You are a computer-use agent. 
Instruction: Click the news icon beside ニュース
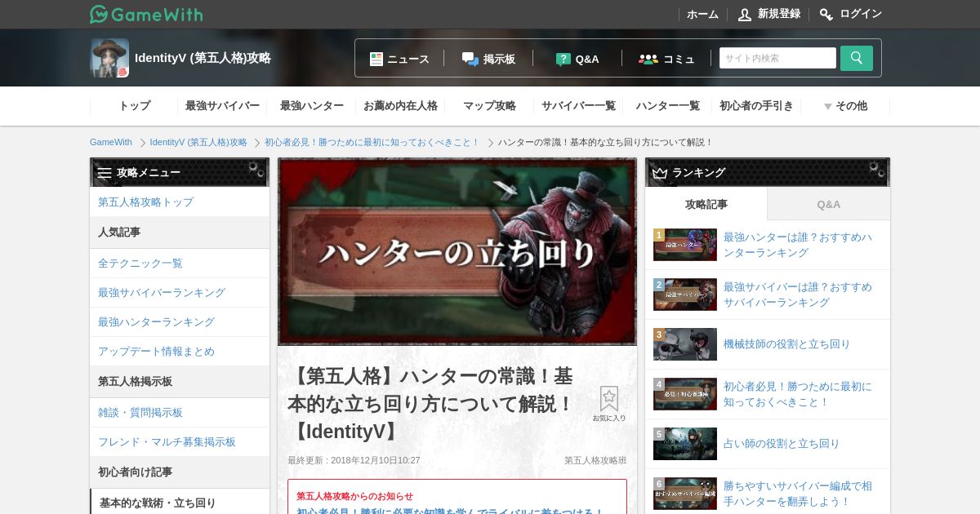pos(376,59)
